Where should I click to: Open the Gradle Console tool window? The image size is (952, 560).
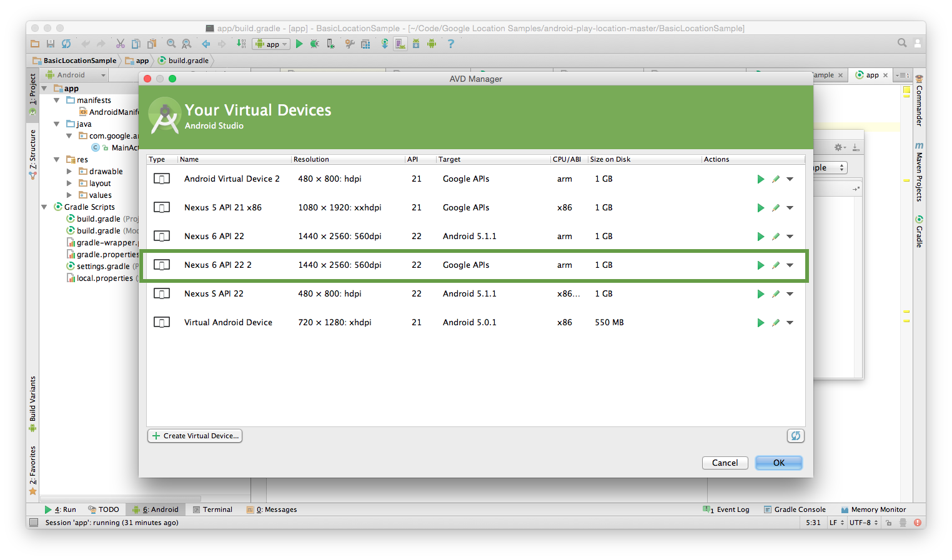(795, 509)
